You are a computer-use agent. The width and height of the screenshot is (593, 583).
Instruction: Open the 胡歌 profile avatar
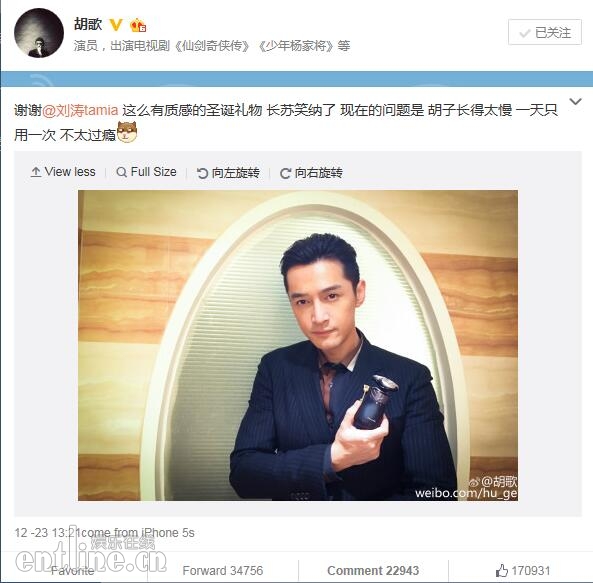(x=39, y=33)
